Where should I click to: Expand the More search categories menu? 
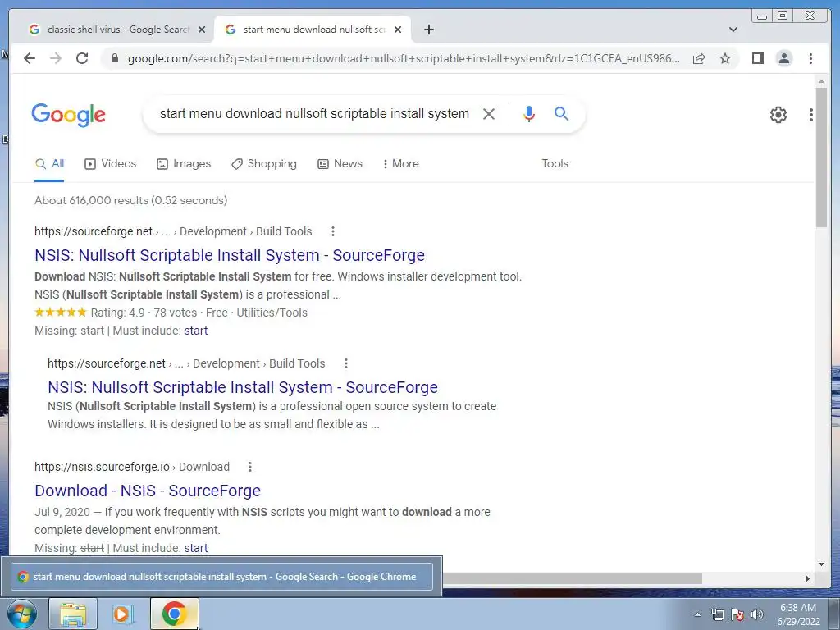pyautogui.click(x=400, y=164)
